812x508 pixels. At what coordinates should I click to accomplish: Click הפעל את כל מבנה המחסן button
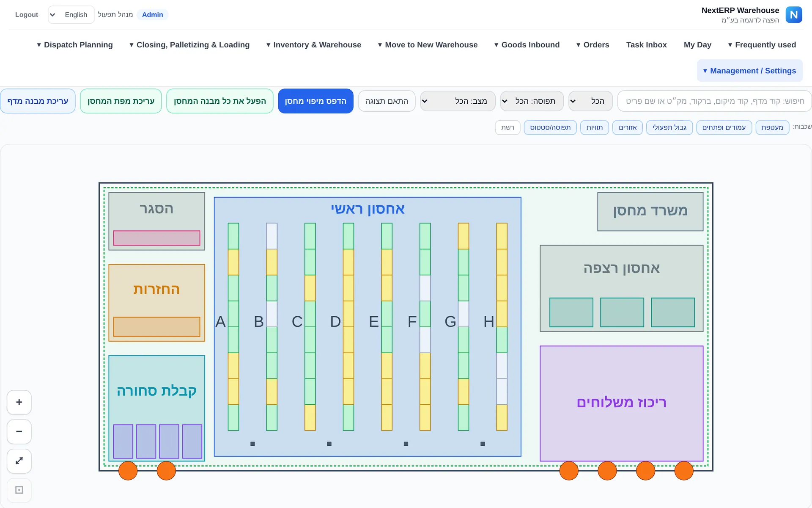[x=220, y=101]
